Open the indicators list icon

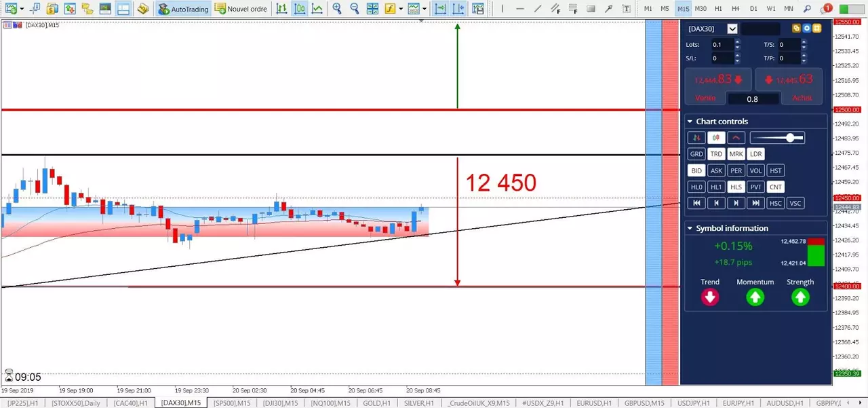point(390,9)
